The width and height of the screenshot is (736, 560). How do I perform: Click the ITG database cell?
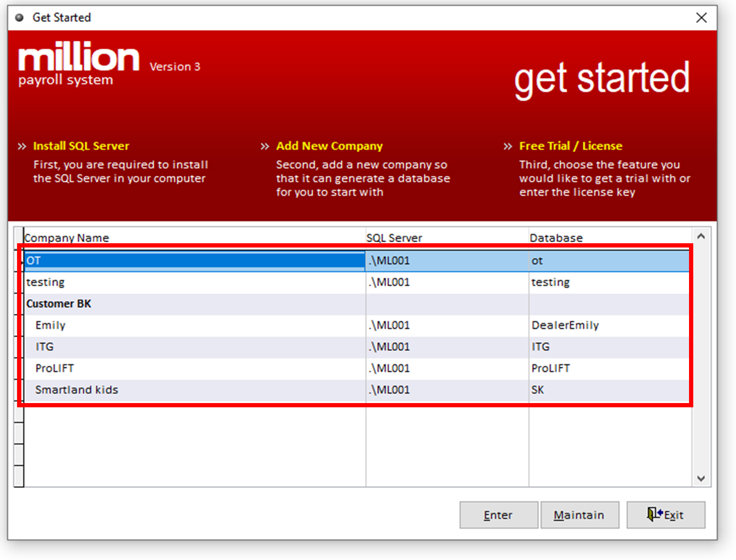click(x=609, y=347)
